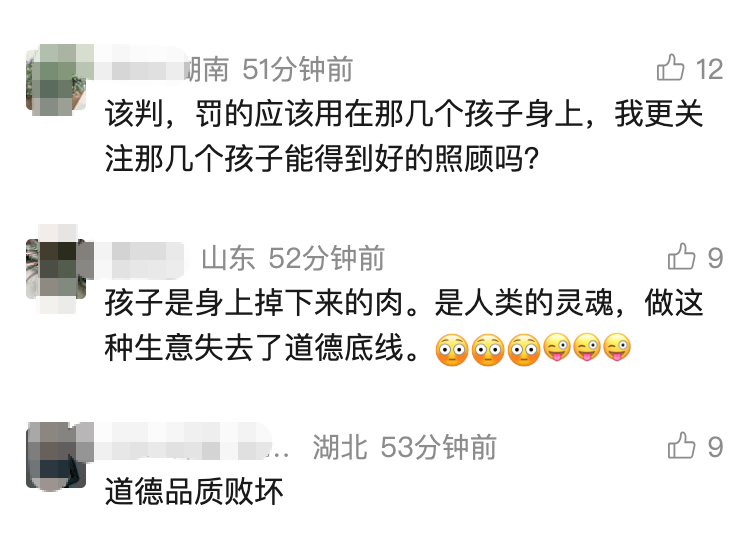Image resolution: width=746 pixels, height=538 pixels.
Task: Click the 12 like count number
Action: point(709,69)
